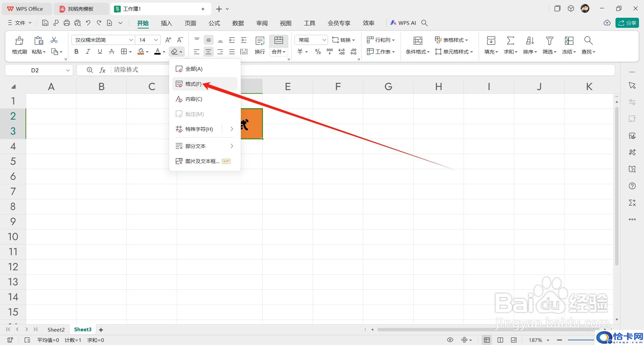Select column header E
The width and height of the screenshot is (644, 345).
(x=287, y=87)
